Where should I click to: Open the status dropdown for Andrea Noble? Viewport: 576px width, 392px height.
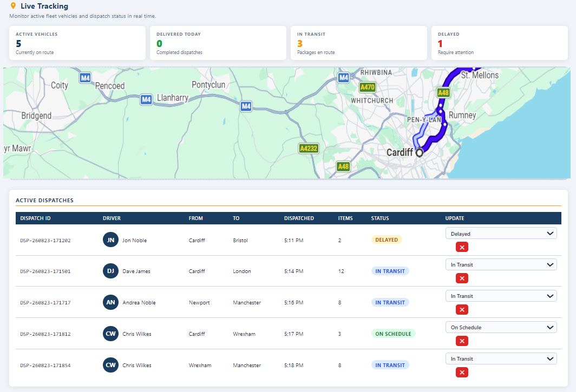tap(501, 296)
